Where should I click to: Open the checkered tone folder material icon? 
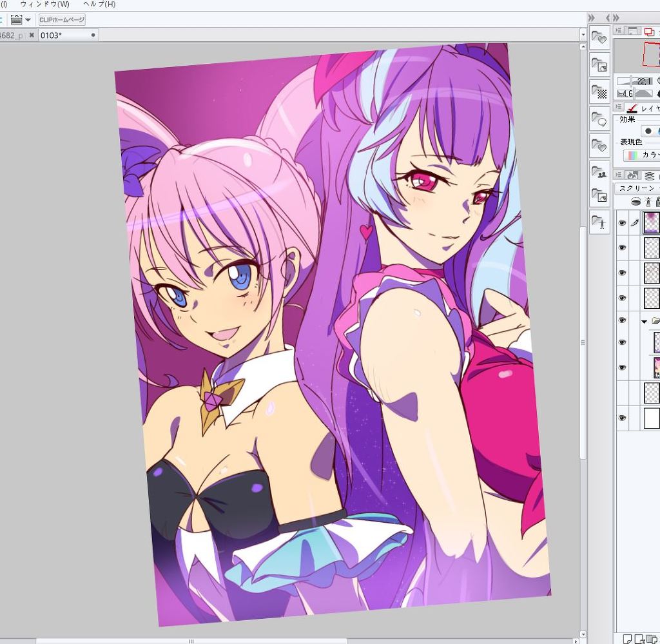click(x=599, y=92)
